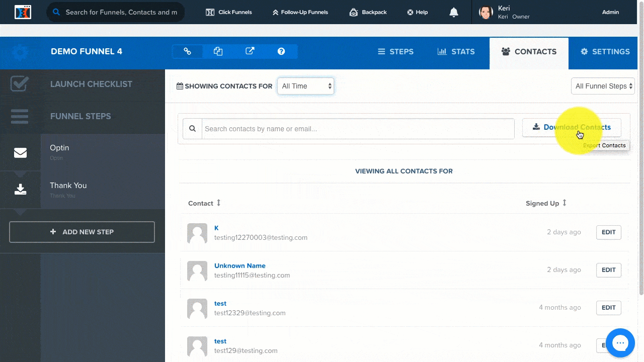Click the Thank You download icon in sidebar
Image resolution: width=644 pixels, height=362 pixels.
point(20,190)
